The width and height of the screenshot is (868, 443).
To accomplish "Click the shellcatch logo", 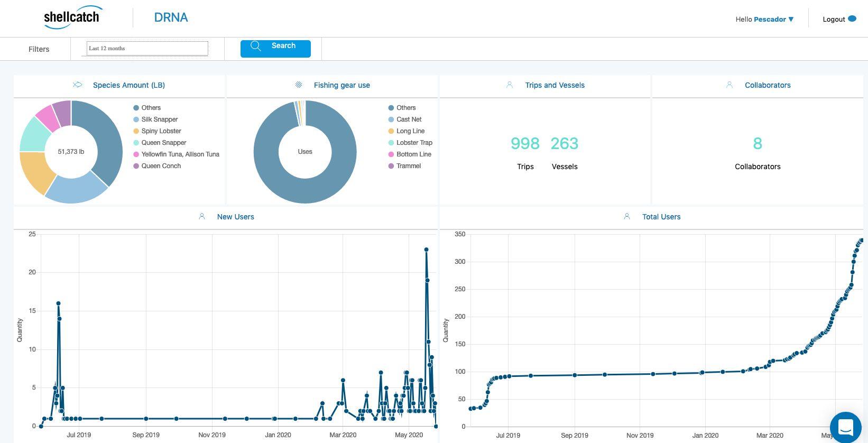I will [73, 17].
